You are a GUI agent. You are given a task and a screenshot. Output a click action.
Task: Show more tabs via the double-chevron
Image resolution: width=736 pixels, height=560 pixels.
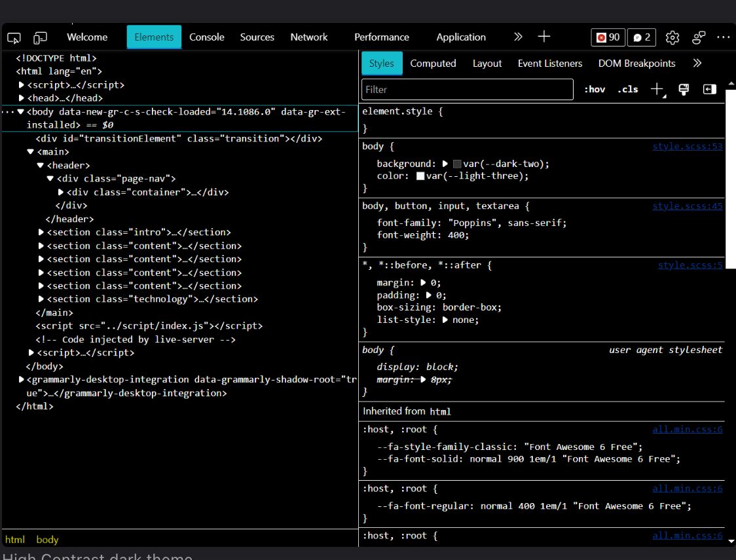coord(518,37)
